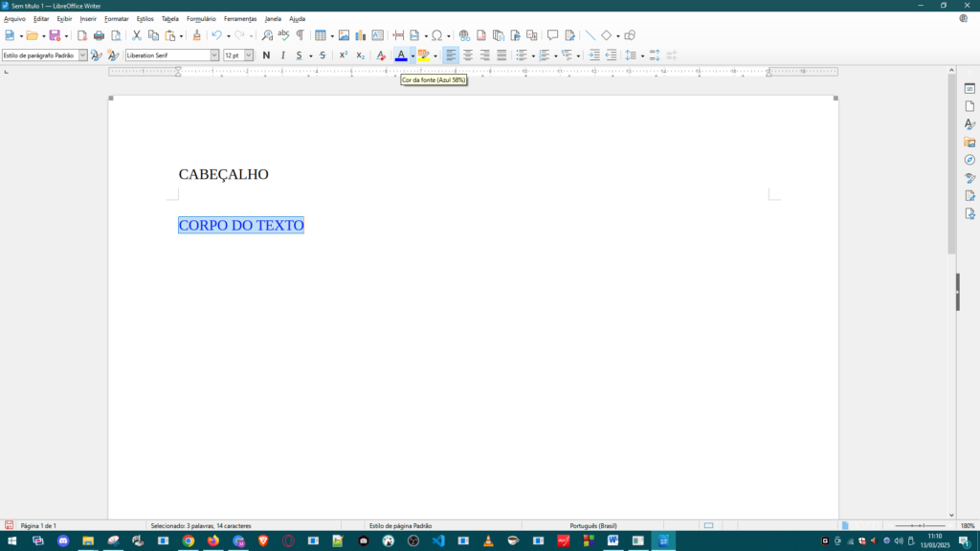Open the 12 pt font size dropdown
The width and height of the screenshot is (980, 551).
pos(249,55)
